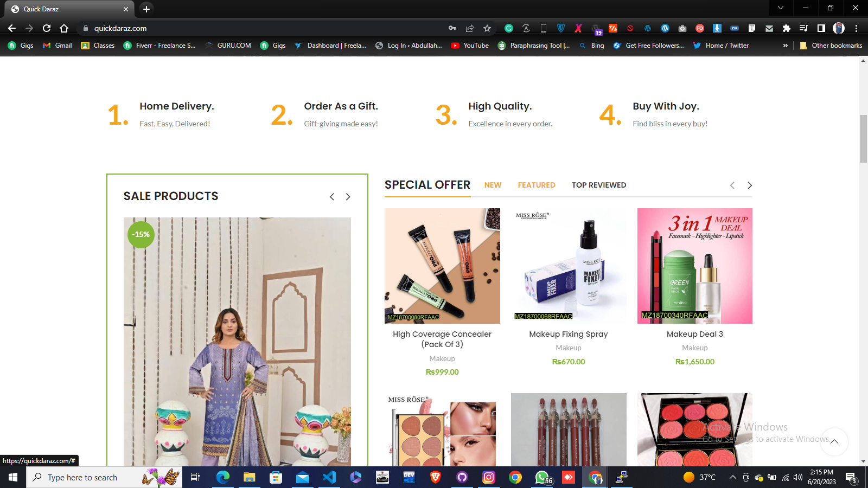Viewport: 868px width, 488px height.
Task: Open the Dashboard Freelancer bookmark
Action: [x=330, y=46]
